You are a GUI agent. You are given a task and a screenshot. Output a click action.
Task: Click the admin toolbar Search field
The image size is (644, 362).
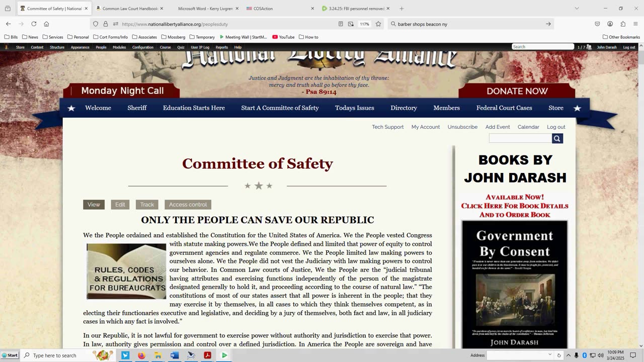point(543,47)
